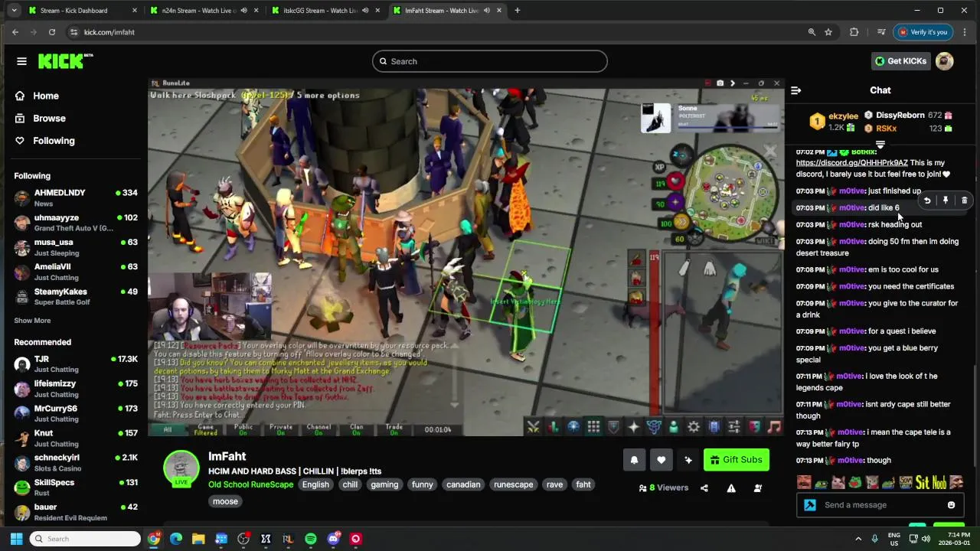Open RuneLite emotes tab
This screenshot has height=551, width=980.
754,427
